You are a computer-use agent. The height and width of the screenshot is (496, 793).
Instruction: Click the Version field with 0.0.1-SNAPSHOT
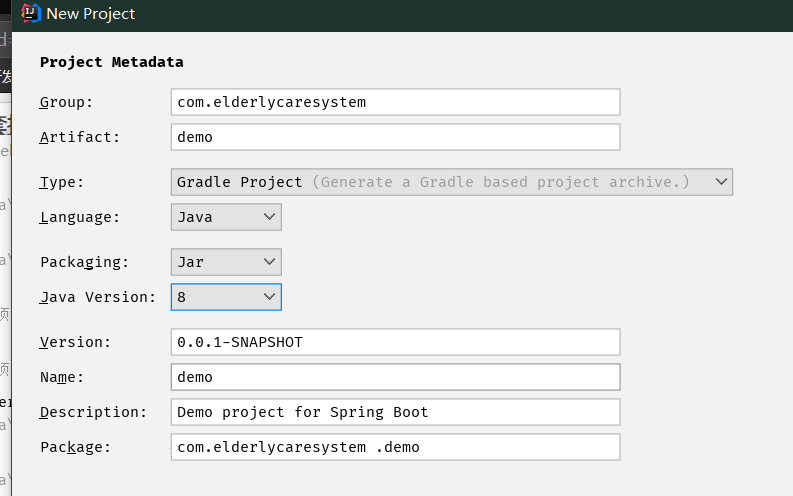pos(395,342)
